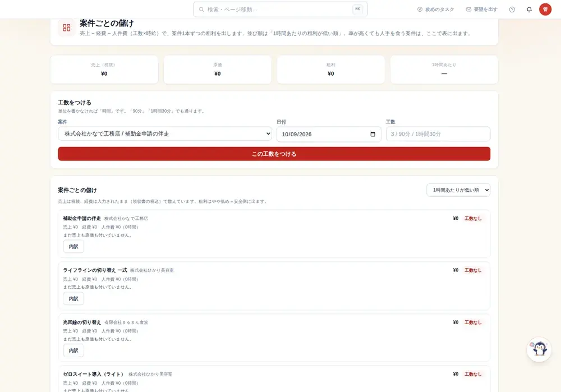Viewport: 561px width, 392px height.
Task: Click the 工数 hours input field
Action: [438, 134]
